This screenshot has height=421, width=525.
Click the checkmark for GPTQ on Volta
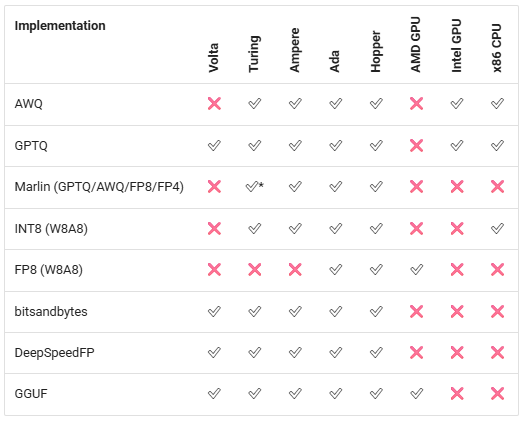pos(214,145)
